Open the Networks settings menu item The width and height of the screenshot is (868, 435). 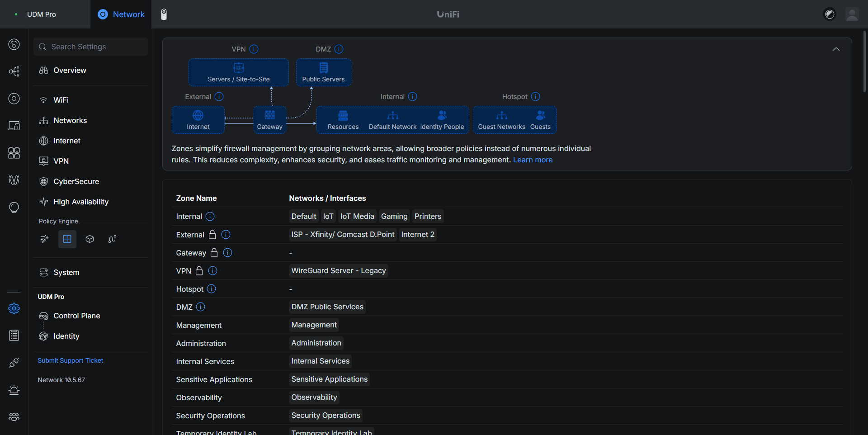pyautogui.click(x=91, y=120)
